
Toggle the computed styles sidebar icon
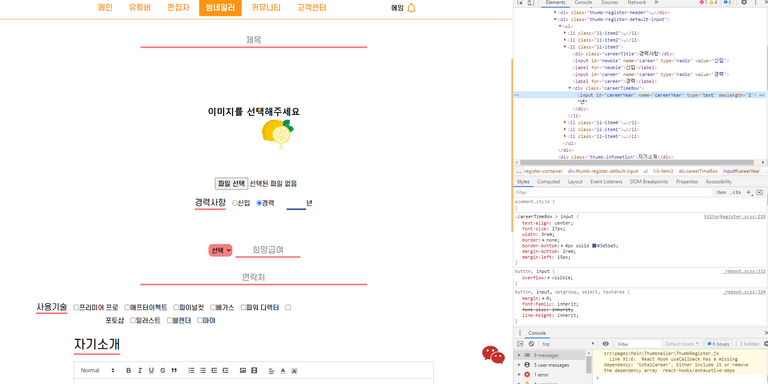point(760,192)
